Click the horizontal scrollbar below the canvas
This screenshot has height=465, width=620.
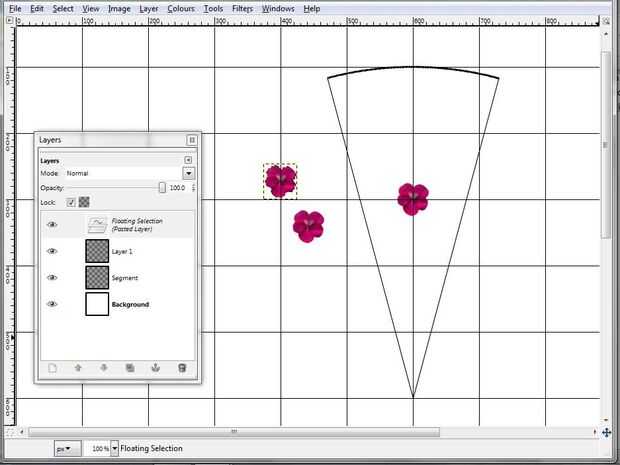click(234, 431)
